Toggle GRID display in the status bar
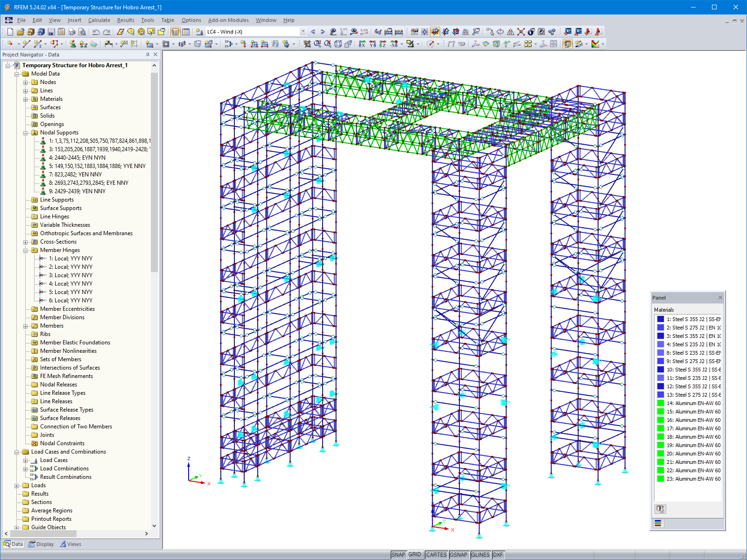 pyautogui.click(x=414, y=555)
